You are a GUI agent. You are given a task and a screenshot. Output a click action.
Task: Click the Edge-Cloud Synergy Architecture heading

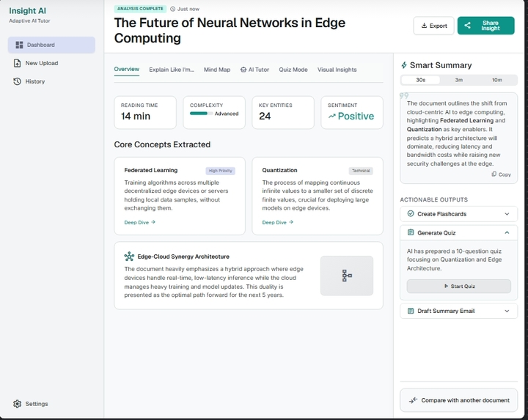pyautogui.click(x=183, y=257)
